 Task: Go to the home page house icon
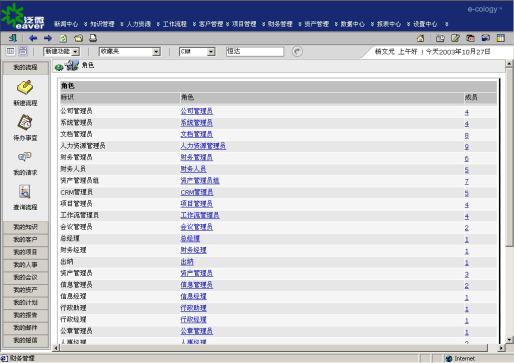click(x=421, y=38)
